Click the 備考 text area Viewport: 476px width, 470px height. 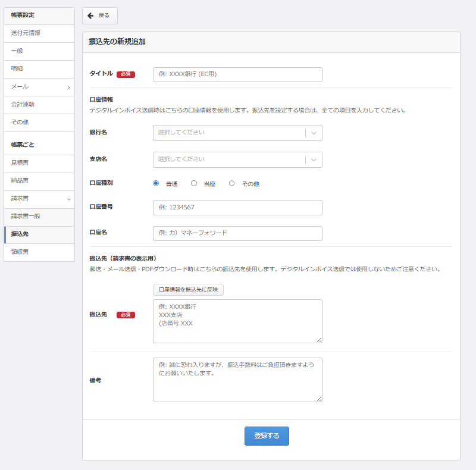[237, 380]
